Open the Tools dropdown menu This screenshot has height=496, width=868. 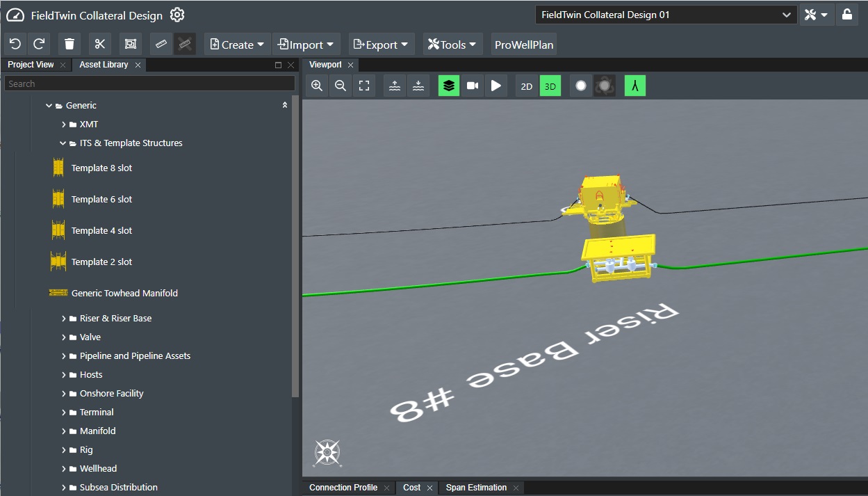tap(453, 45)
